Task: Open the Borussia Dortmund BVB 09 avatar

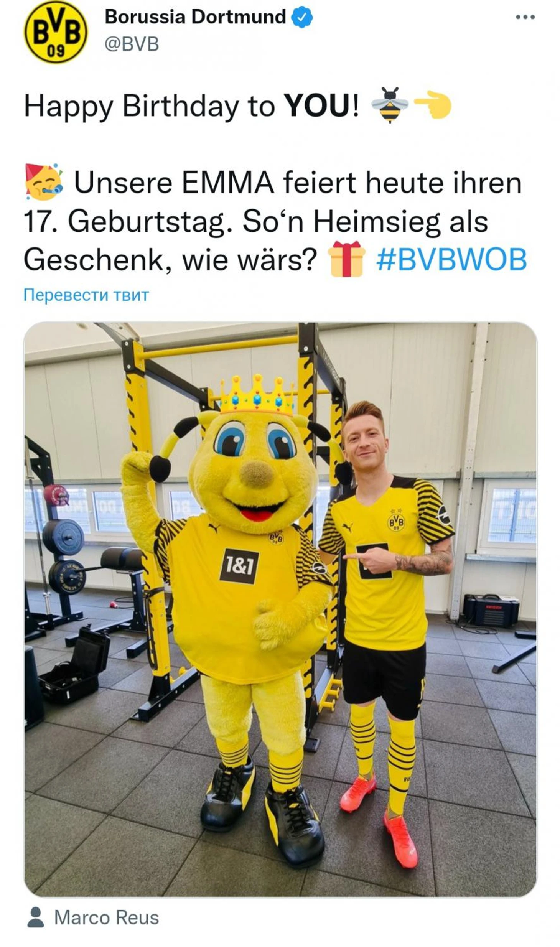Action: click(56, 32)
